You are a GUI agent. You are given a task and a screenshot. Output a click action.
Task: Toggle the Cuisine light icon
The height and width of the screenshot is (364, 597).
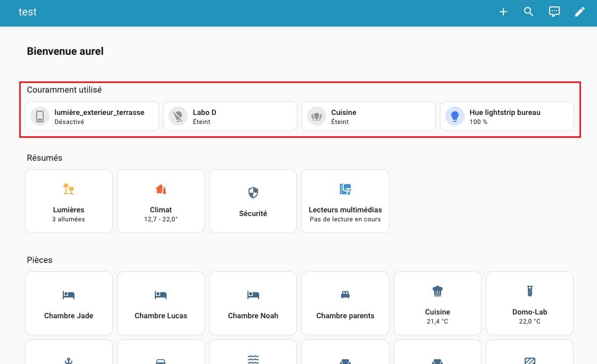coord(317,116)
